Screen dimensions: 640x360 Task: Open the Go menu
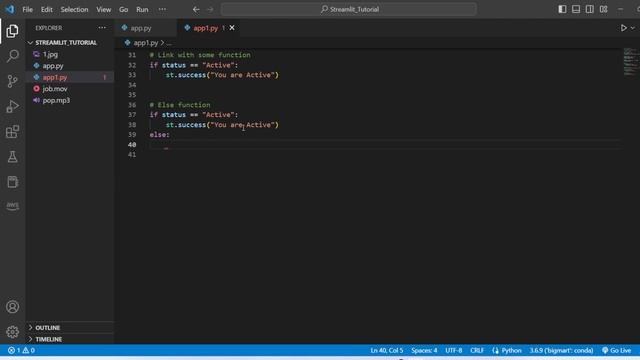(x=123, y=9)
